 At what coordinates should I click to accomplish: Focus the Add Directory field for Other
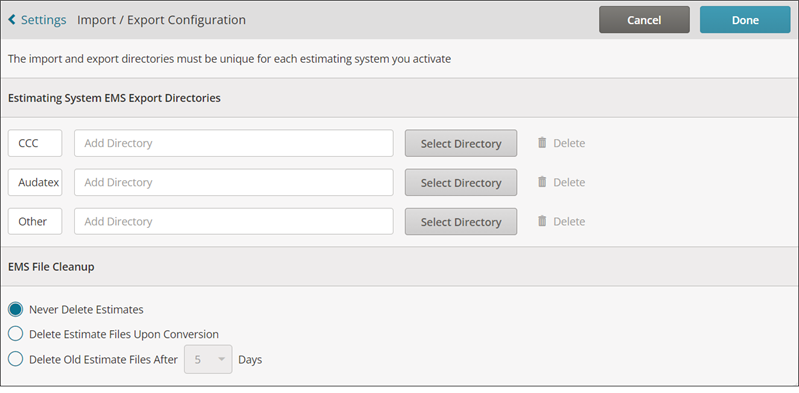234,222
